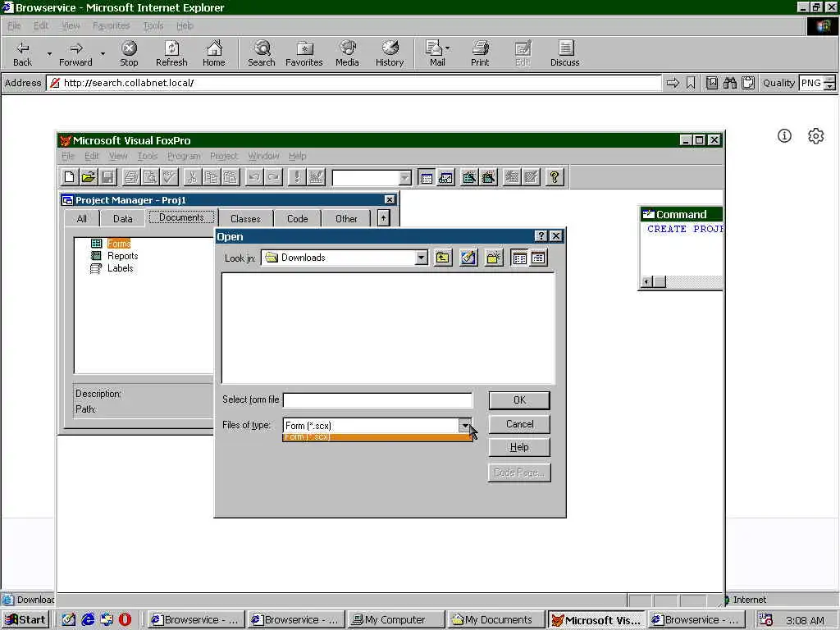Select Forms in the Project Manager tree
840x630 pixels.
click(x=118, y=244)
